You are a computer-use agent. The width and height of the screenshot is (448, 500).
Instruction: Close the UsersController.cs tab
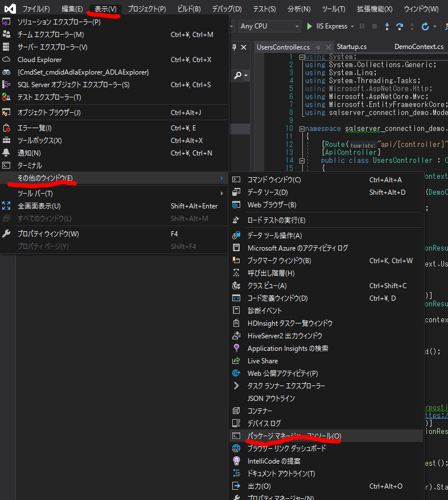click(328, 47)
